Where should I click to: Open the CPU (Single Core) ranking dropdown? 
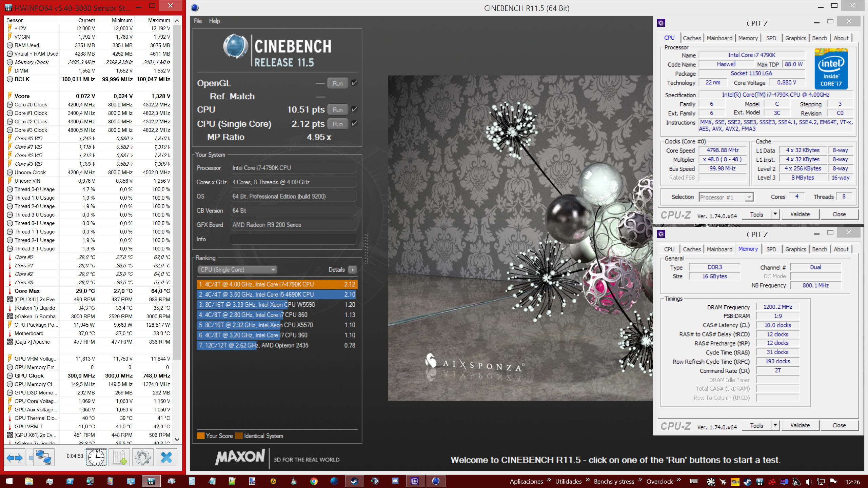click(x=237, y=270)
